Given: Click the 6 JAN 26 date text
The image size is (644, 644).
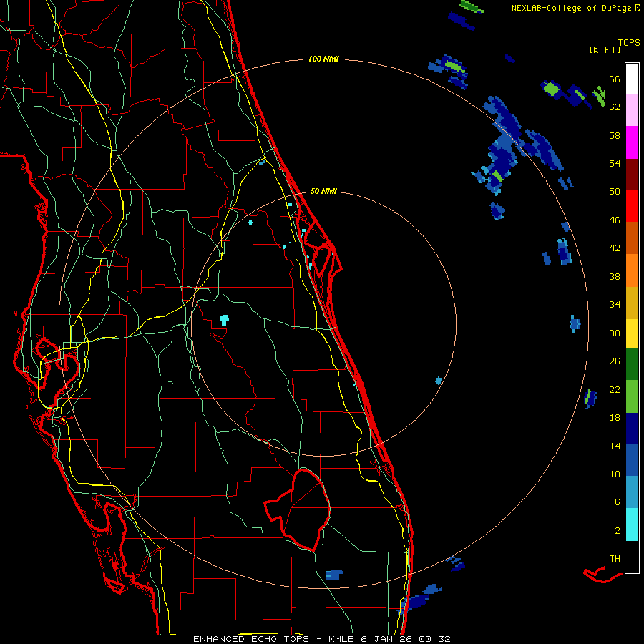Looking at the screenshot, I should click(387, 639).
